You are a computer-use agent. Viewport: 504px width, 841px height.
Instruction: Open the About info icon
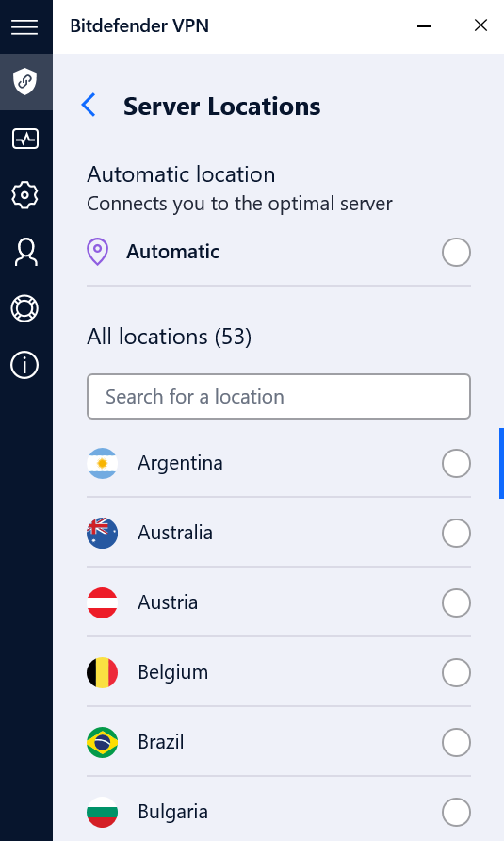click(24, 365)
